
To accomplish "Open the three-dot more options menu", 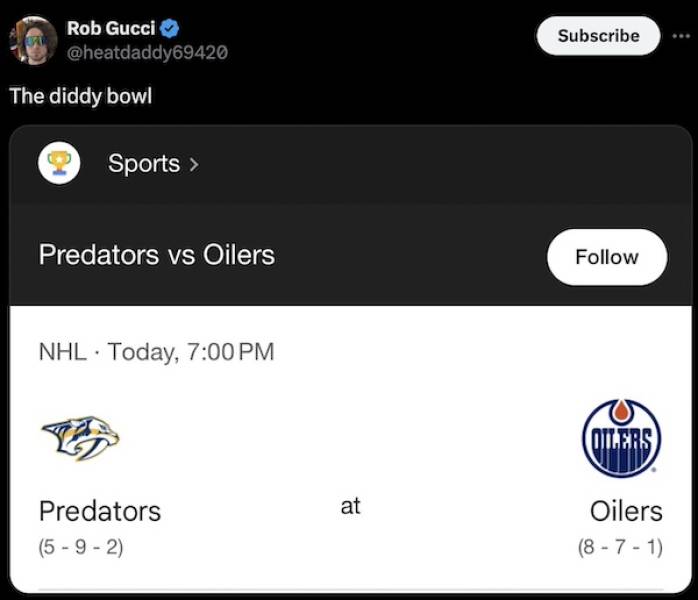I will [x=682, y=35].
